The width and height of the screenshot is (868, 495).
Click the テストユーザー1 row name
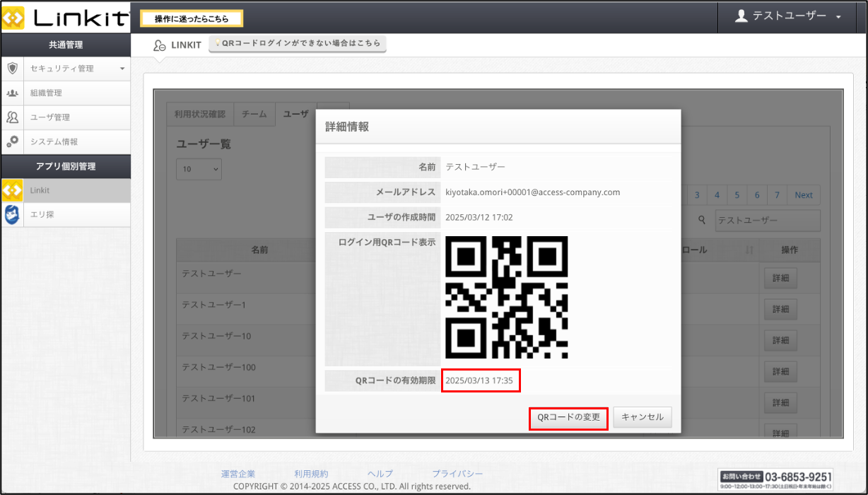tap(214, 305)
